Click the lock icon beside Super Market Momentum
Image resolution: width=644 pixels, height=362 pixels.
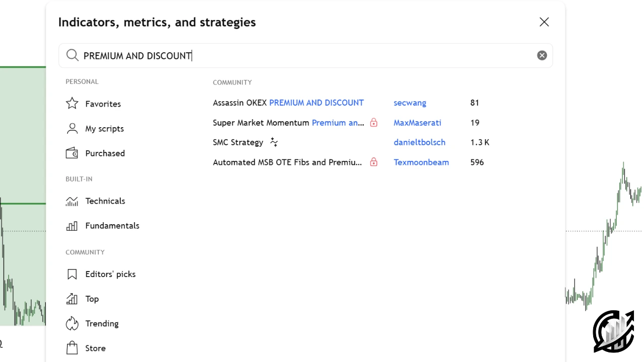pyautogui.click(x=374, y=122)
